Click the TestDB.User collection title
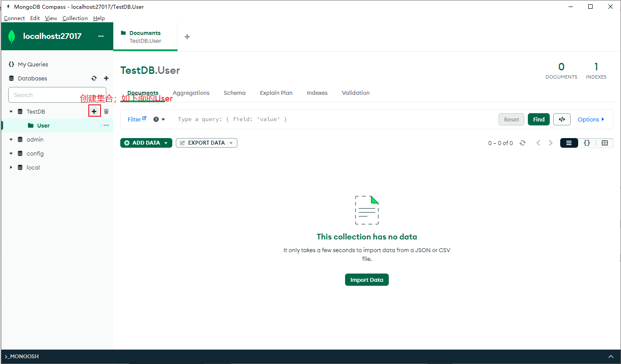 point(150,70)
